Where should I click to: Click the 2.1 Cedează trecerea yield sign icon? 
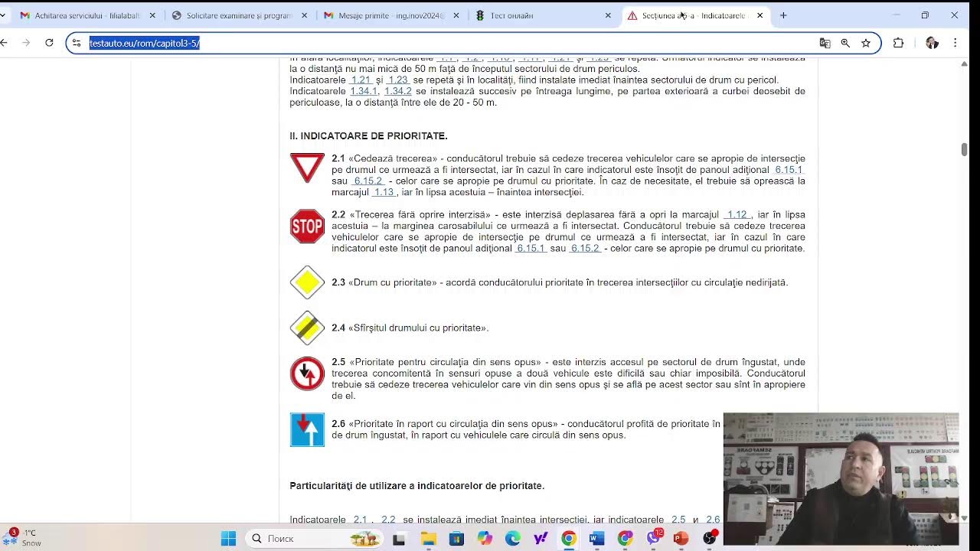(x=307, y=168)
